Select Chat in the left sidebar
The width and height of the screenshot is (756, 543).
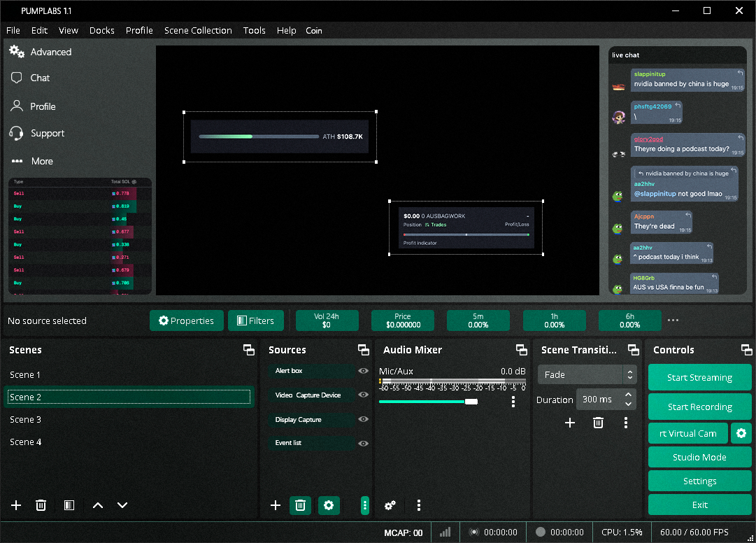40,78
